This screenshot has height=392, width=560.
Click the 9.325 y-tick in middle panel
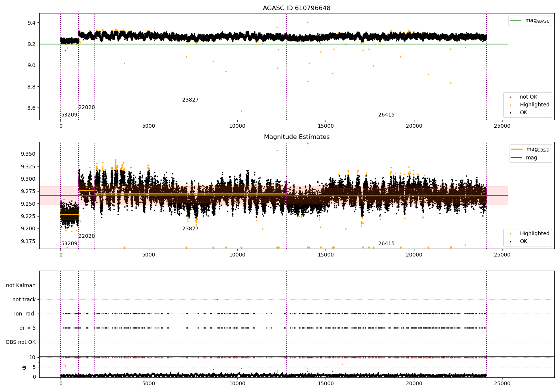pos(28,167)
